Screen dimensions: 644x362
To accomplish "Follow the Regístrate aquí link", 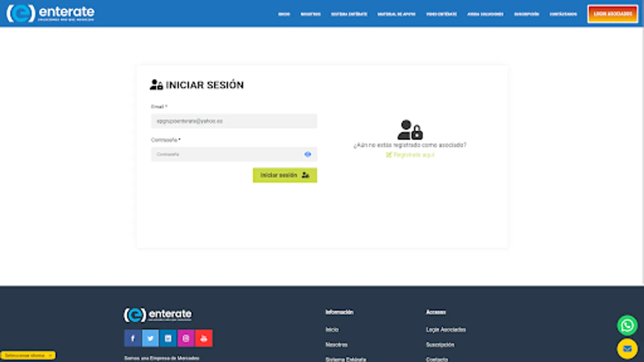I will click(411, 155).
